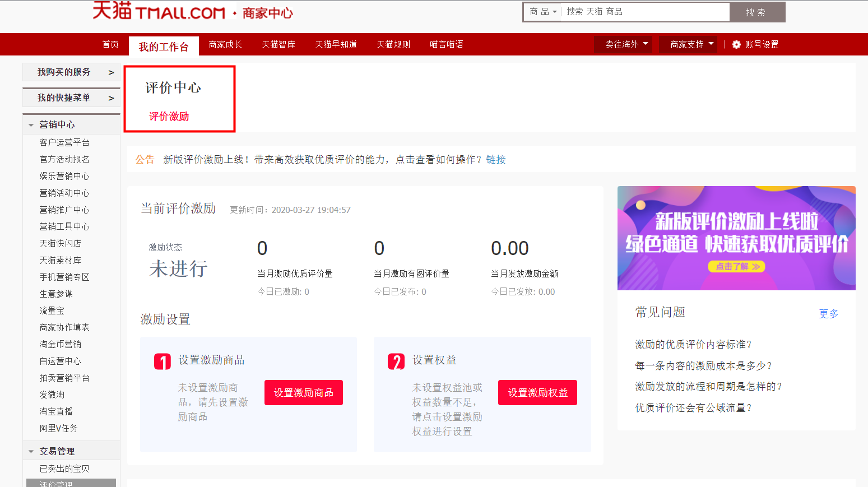
Task: Open 淘宝直播 in the sidebar
Action: click(x=56, y=411)
